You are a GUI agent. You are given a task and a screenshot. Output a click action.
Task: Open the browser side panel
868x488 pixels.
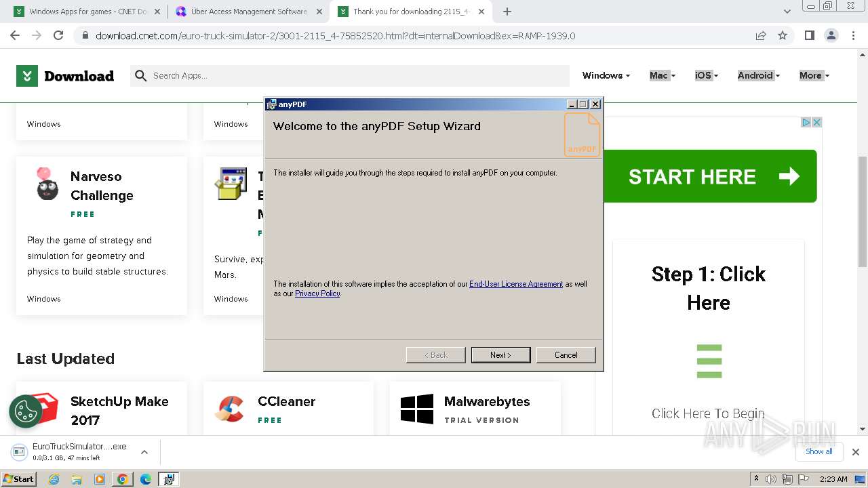(809, 36)
